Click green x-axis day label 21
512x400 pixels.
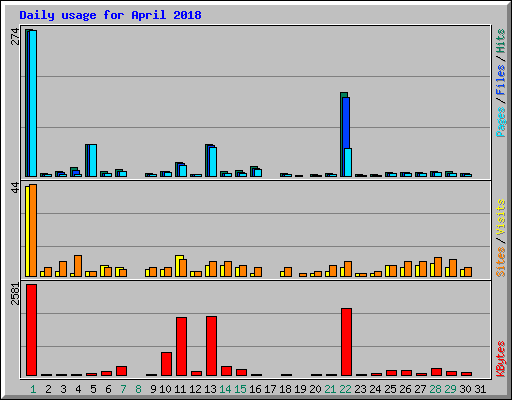click(x=330, y=389)
